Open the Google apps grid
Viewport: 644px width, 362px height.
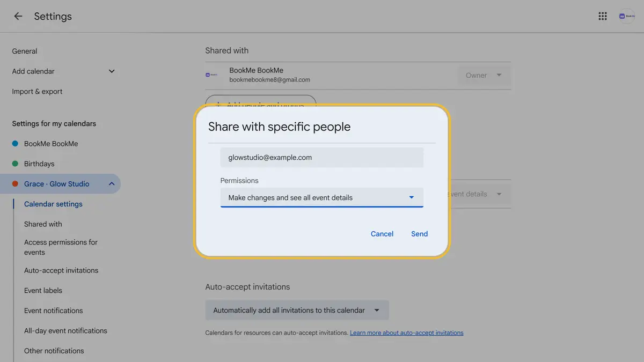603,16
